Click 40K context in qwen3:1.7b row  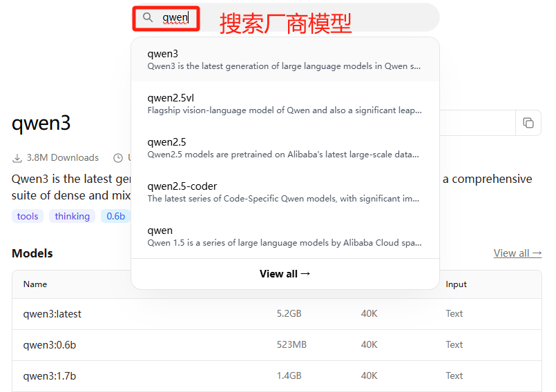click(x=369, y=375)
